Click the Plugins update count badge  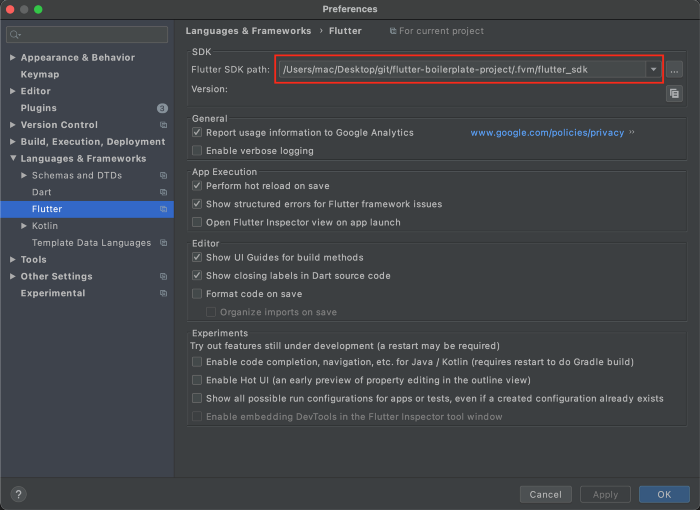pyautogui.click(x=162, y=108)
